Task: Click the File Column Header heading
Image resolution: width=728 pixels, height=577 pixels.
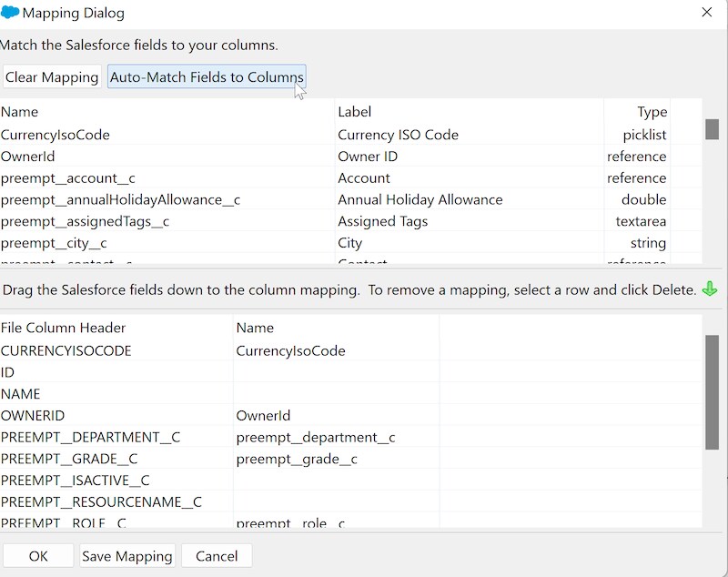Action: (x=64, y=328)
